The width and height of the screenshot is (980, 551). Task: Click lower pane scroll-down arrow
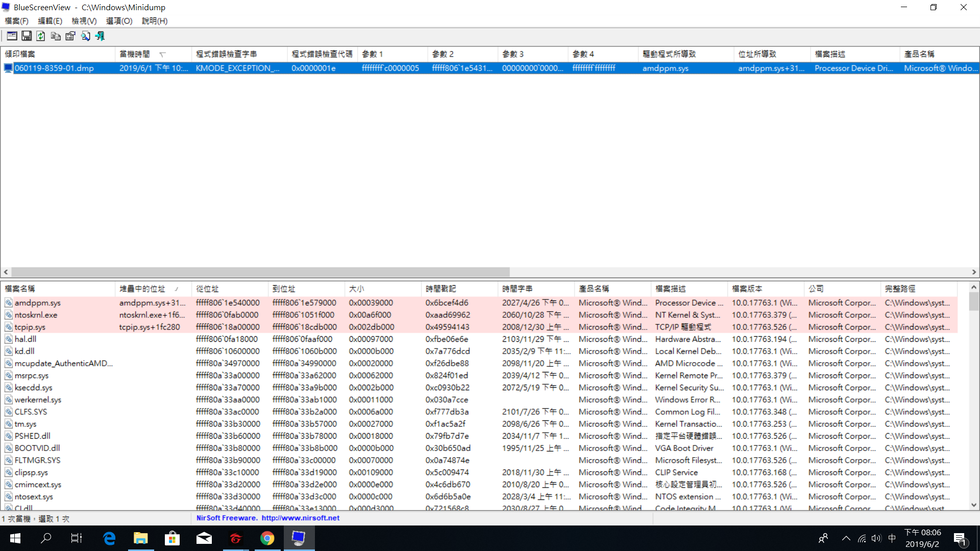click(974, 505)
